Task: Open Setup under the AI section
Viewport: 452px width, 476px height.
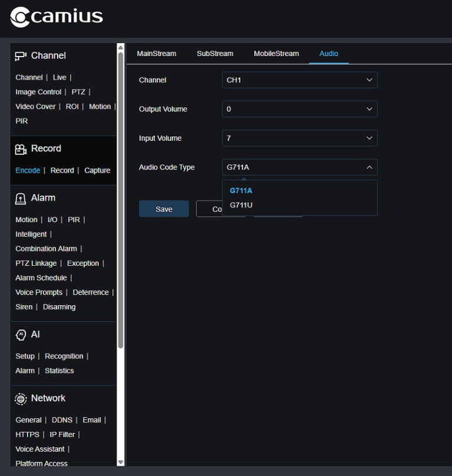Action: pos(25,356)
